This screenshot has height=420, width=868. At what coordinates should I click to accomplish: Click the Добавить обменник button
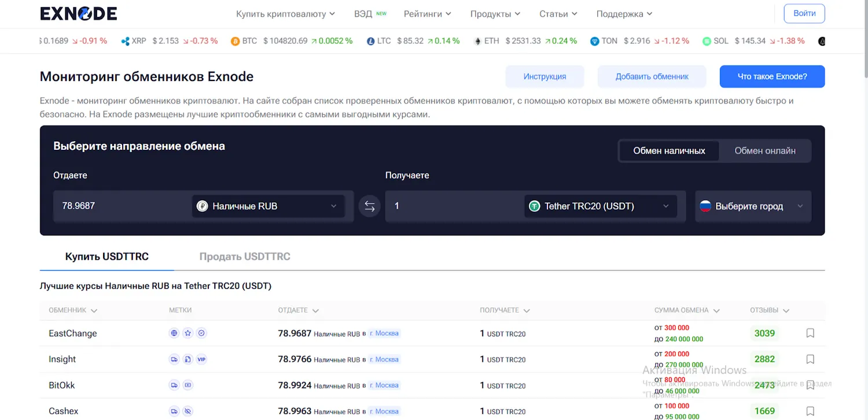[x=652, y=76]
